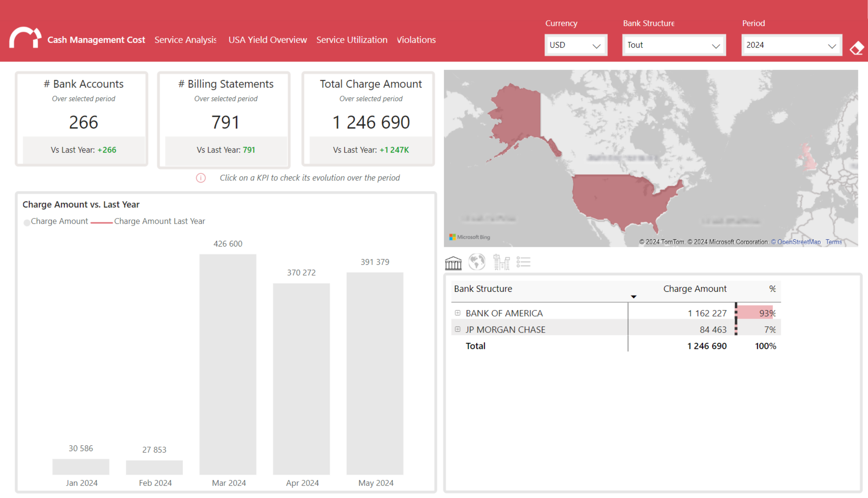The height and width of the screenshot is (498, 868).
Task: Open the Currency USD dropdown
Action: pyautogui.click(x=576, y=45)
